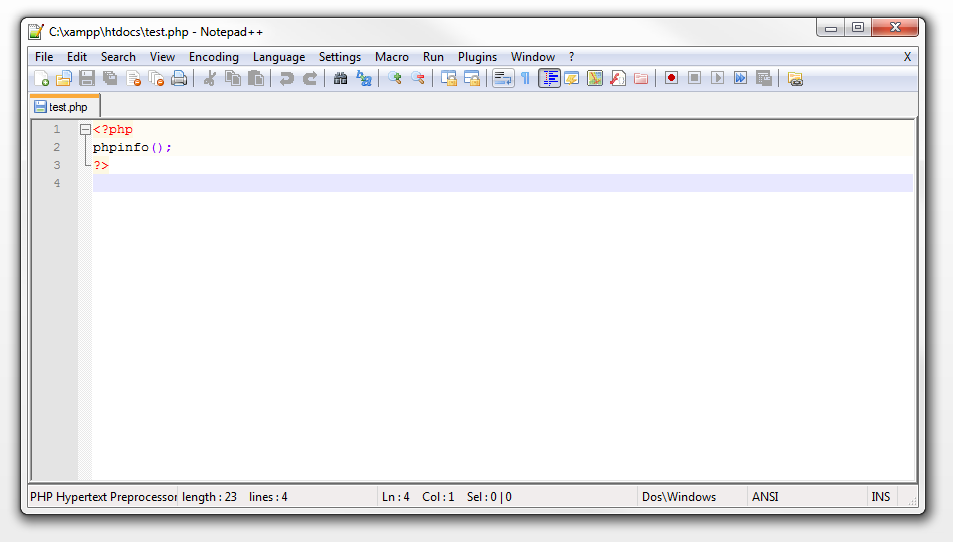Image resolution: width=953 pixels, height=542 pixels.
Task: Click Dos\Windows line ending in status bar
Action: 679,497
